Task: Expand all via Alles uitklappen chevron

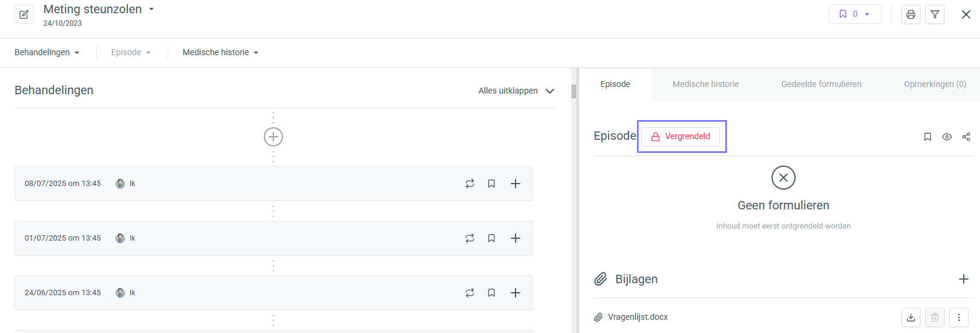Action: coord(550,91)
